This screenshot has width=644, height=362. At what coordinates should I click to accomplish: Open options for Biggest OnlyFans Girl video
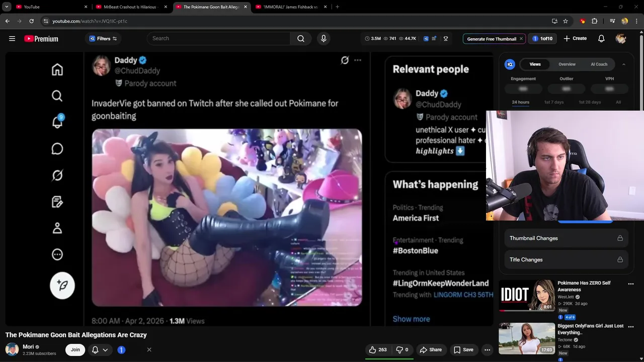coord(631,327)
